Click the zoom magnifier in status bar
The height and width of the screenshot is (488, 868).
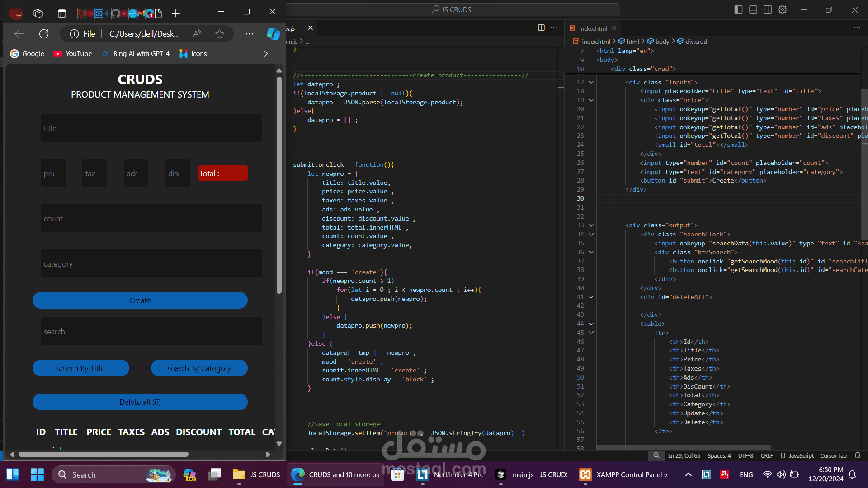pos(656,455)
